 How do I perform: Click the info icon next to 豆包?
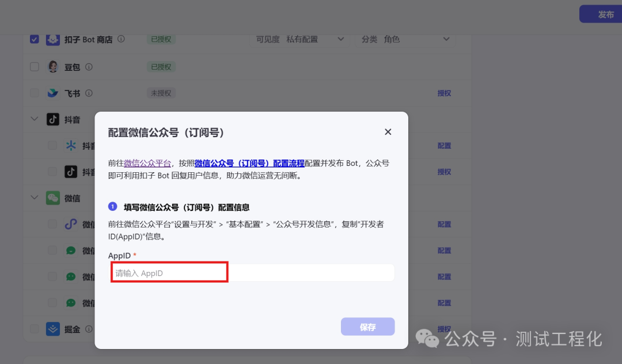click(x=89, y=67)
